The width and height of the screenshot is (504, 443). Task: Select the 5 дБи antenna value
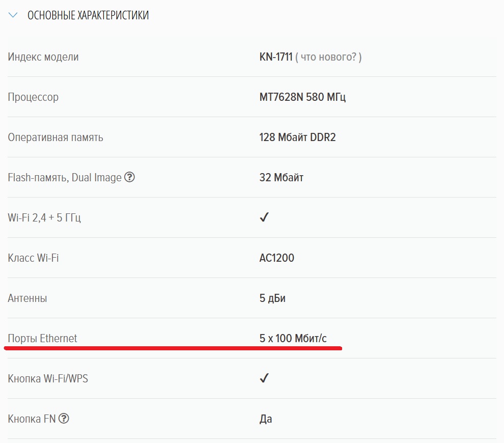point(272,298)
